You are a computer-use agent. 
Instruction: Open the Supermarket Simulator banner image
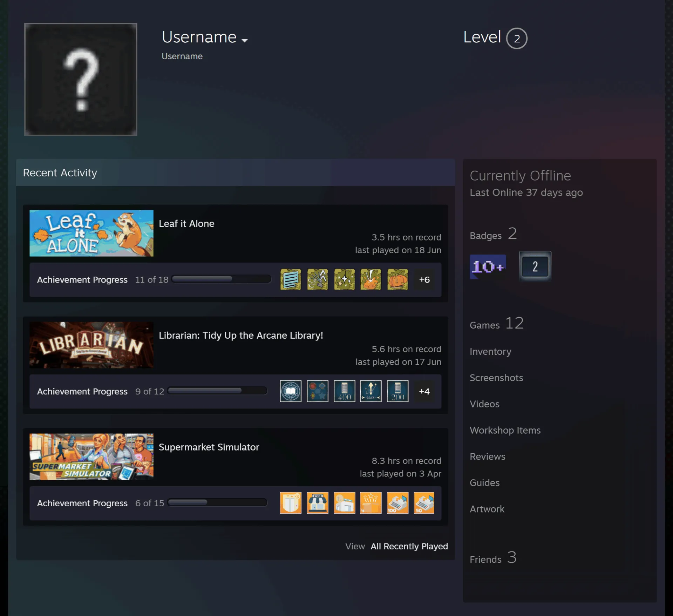[x=91, y=457]
